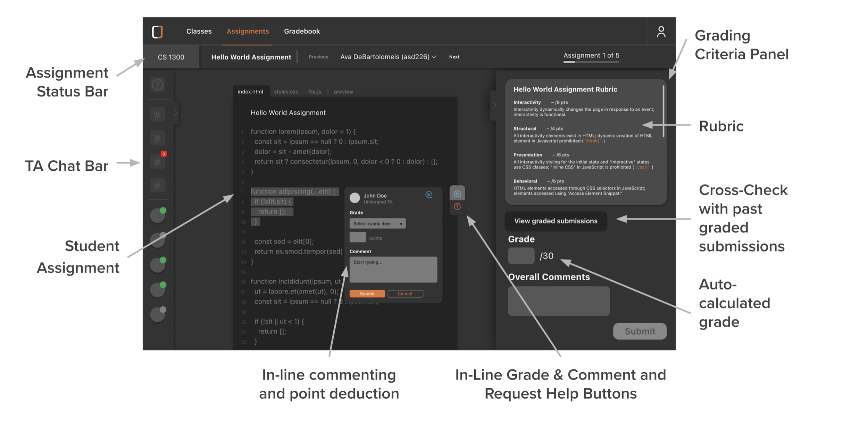Screen dimensions: 868x426
Task: Click the comment icon beside John Doe
Action: [x=429, y=195]
